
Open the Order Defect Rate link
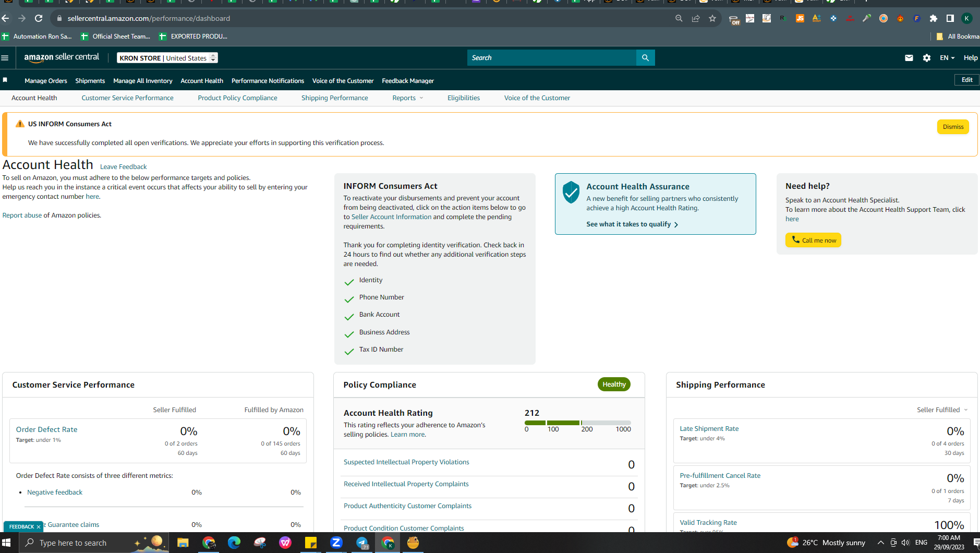point(47,430)
